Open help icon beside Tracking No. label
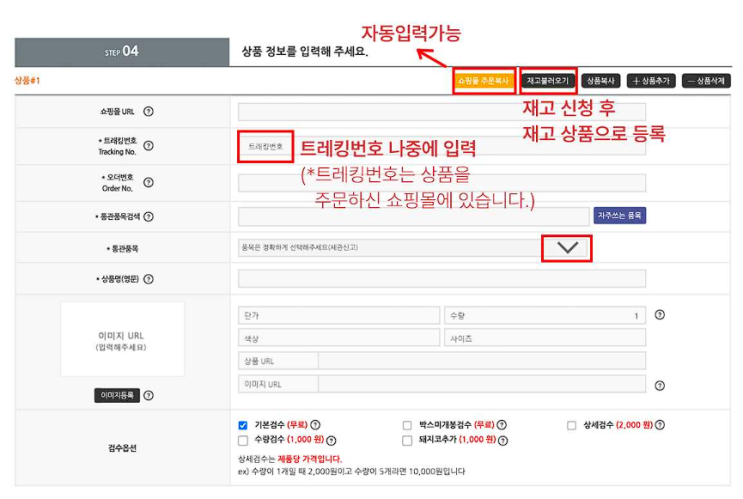 tap(148, 145)
